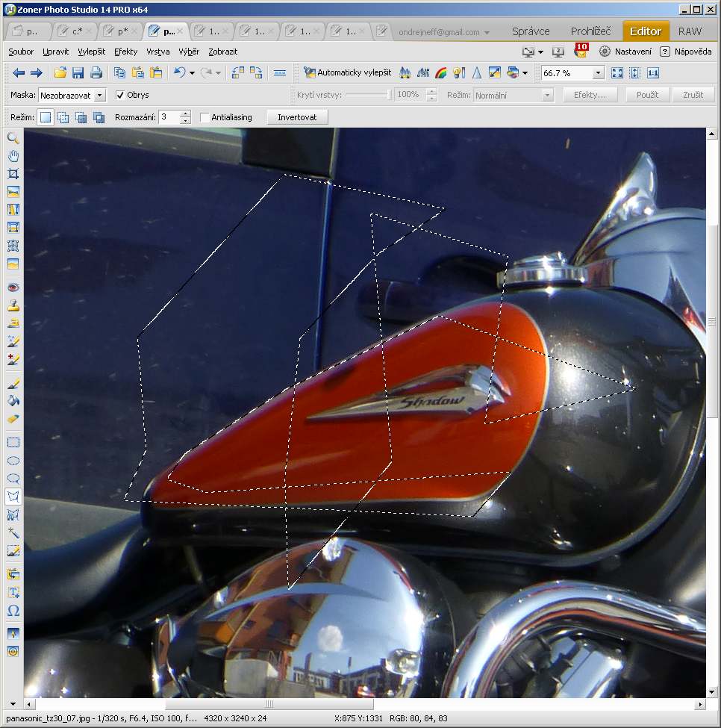Increase the Rozmazání value with up arrow
This screenshot has width=721, height=728.
pyautogui.click(x=186, y=114)
